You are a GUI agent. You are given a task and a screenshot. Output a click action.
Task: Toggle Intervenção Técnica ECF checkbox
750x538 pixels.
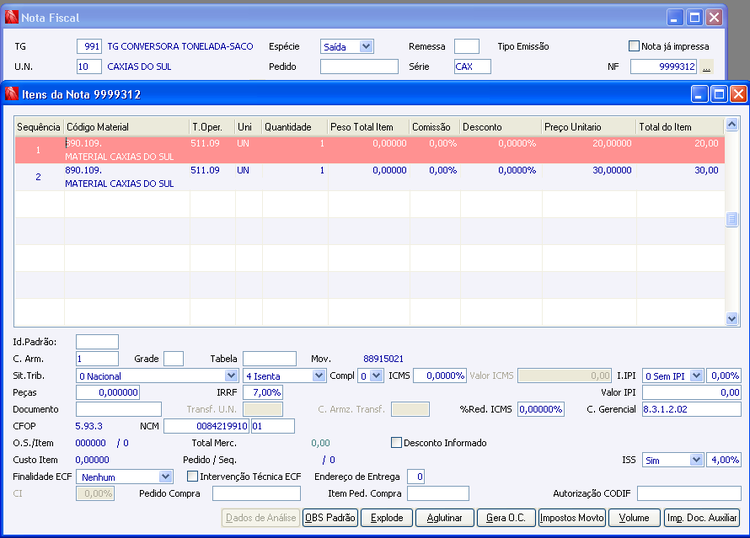coord(193,476)
